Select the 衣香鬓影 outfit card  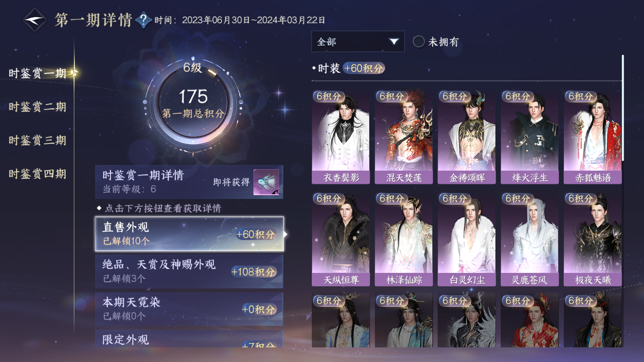[341, 137]
